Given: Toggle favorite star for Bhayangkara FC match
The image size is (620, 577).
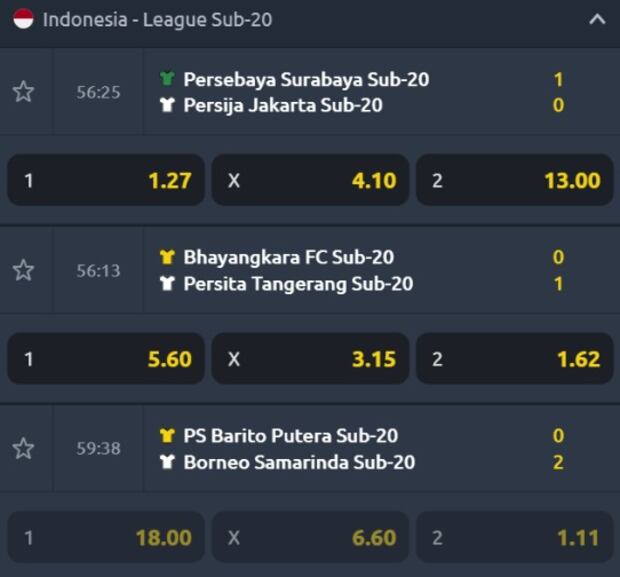Looking at the screenshot, I should point(23,270).
